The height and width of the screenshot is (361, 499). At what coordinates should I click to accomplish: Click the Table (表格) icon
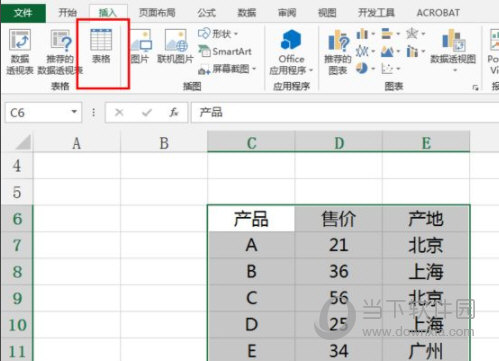(101, 40)
